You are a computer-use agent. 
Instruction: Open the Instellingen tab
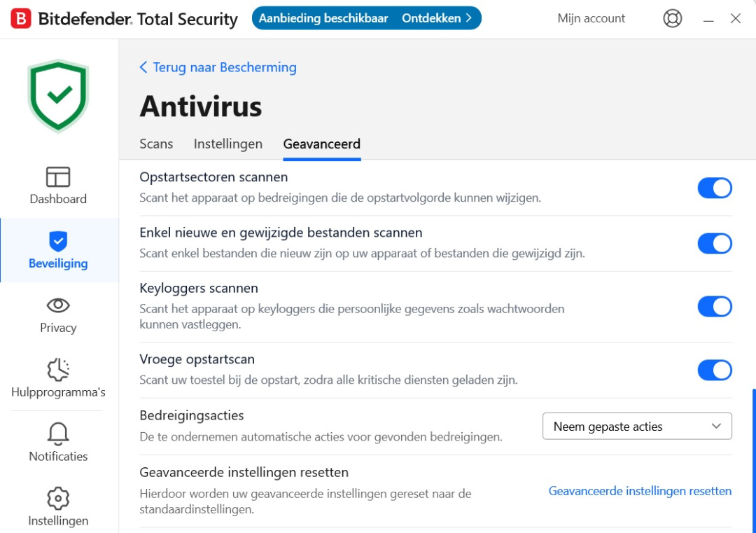(228, 144)
